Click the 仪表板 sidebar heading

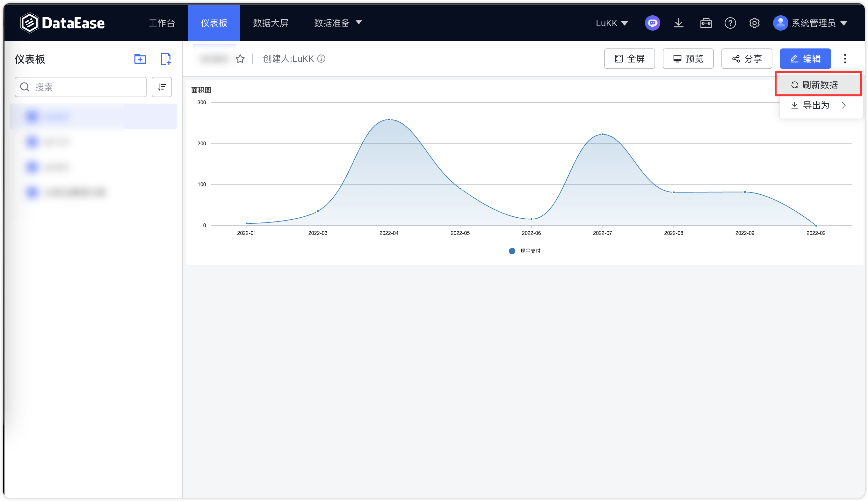click(30, 59)
